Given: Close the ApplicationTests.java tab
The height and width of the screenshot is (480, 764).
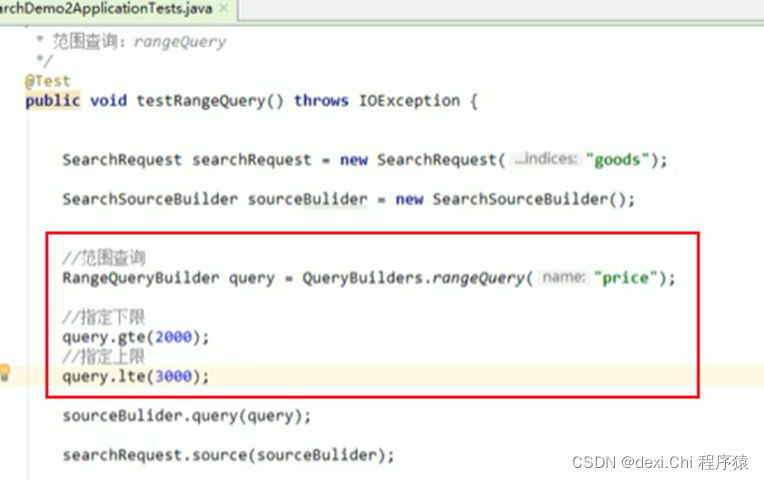Looking at the screenshot, I should (224, 8).
